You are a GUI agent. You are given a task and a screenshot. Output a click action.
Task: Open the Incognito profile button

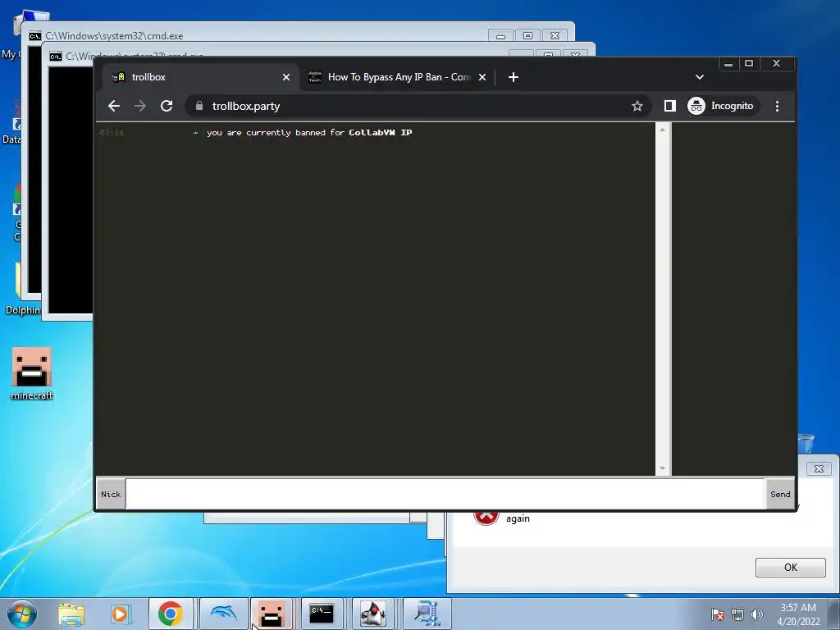(x=721, y=106)
